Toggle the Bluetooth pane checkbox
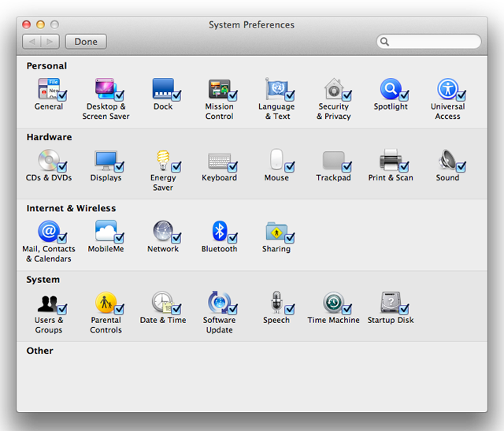This screenshot has width=504, height=431. 232,238
